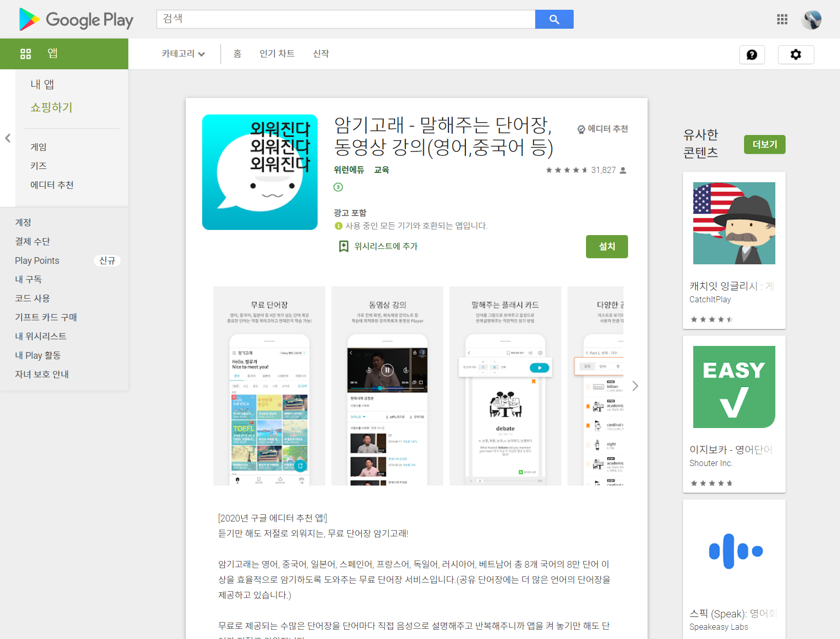Open the settings gear icon
The height and width of the screenshot is (639, 840).
[x=796, y=54]
